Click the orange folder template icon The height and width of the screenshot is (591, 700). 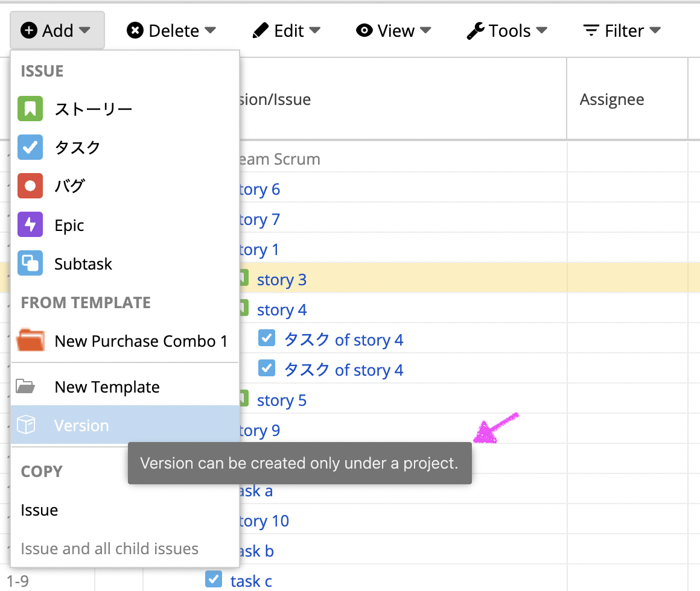click(x=31, y=341)
